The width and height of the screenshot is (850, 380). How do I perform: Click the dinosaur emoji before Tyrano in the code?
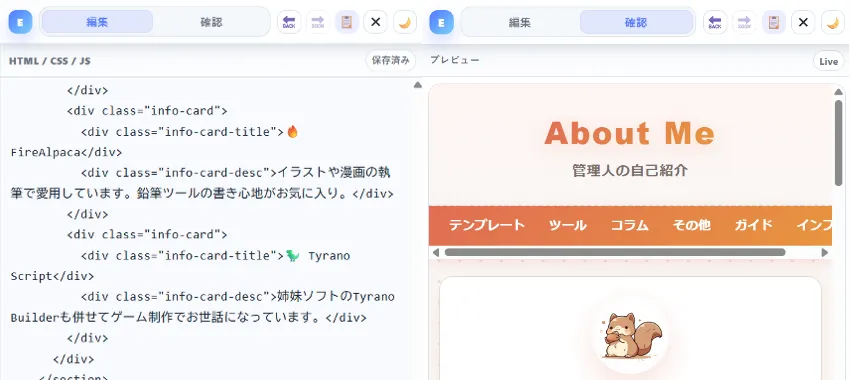tap(293, 255)
